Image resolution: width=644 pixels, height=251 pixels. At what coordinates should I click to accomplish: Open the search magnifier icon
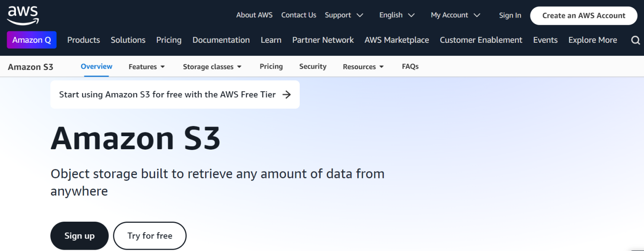(x=635, y=40)
